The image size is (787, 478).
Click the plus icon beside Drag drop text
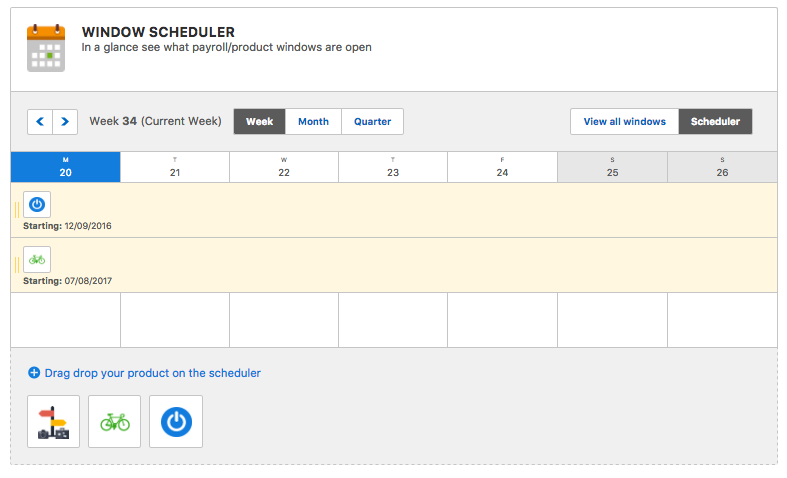coord(34,373)
